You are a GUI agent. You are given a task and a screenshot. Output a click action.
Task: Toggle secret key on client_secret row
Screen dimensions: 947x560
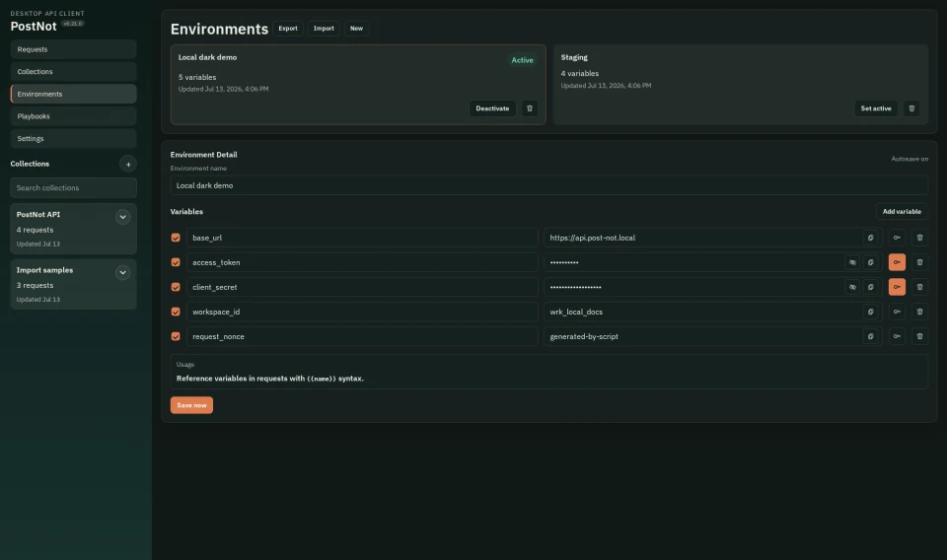click(x=897, y=287)
